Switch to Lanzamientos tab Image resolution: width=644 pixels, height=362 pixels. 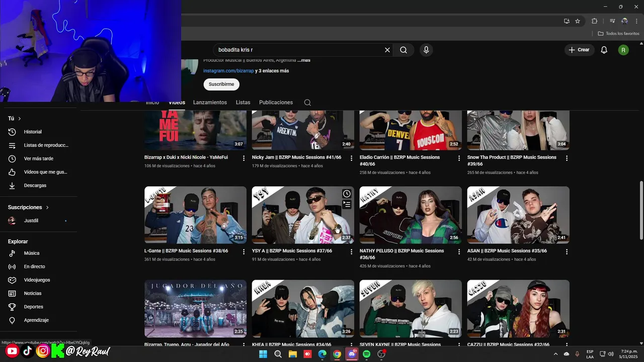[x=210, y=103]
